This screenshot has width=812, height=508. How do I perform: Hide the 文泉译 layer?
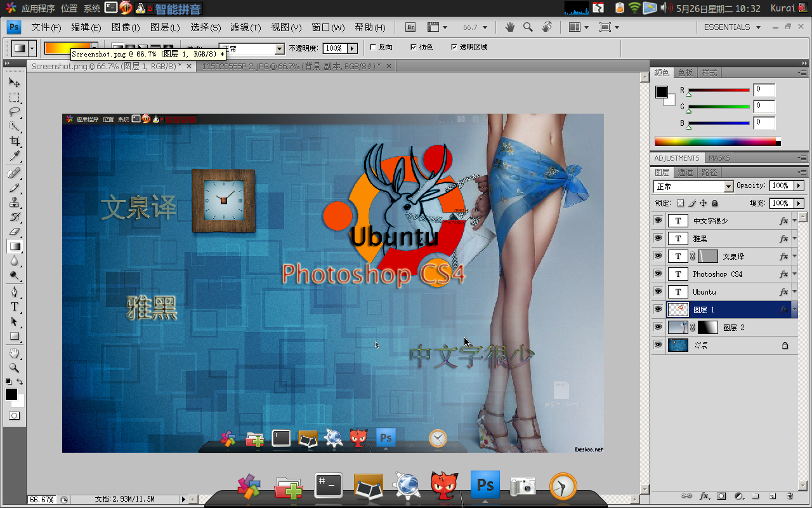click(658, 257)
